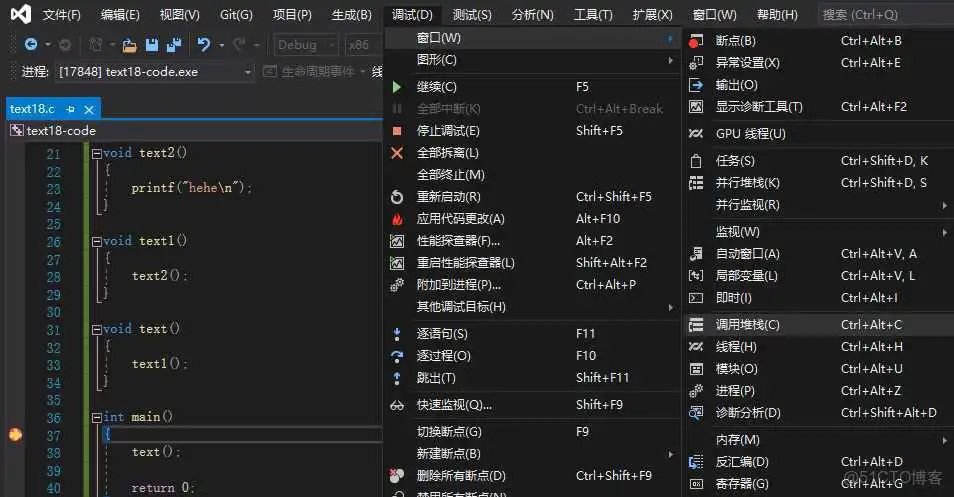Choose Apply Code Changes (Alt+F10)
The width and height of the screenshot is (954, 497).
533,218
